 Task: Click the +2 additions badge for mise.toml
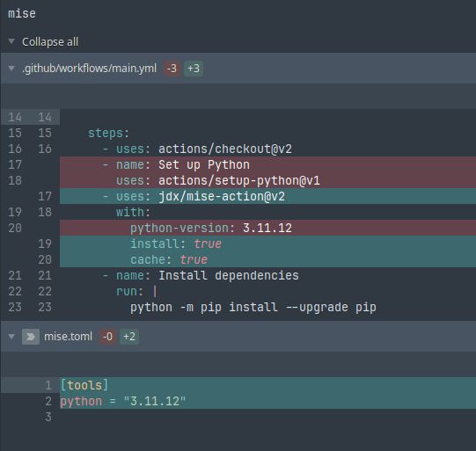(x=129, y=337)
